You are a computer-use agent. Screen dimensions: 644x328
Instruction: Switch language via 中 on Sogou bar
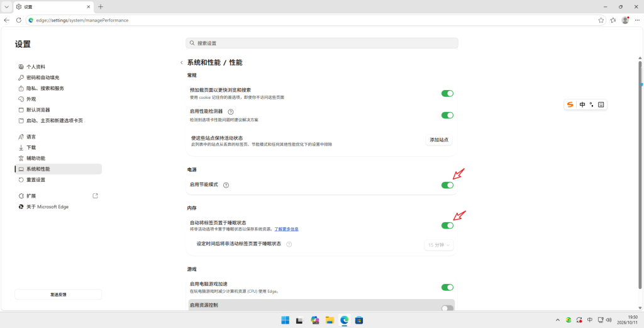pyautogui.click(x=582, y=105)
